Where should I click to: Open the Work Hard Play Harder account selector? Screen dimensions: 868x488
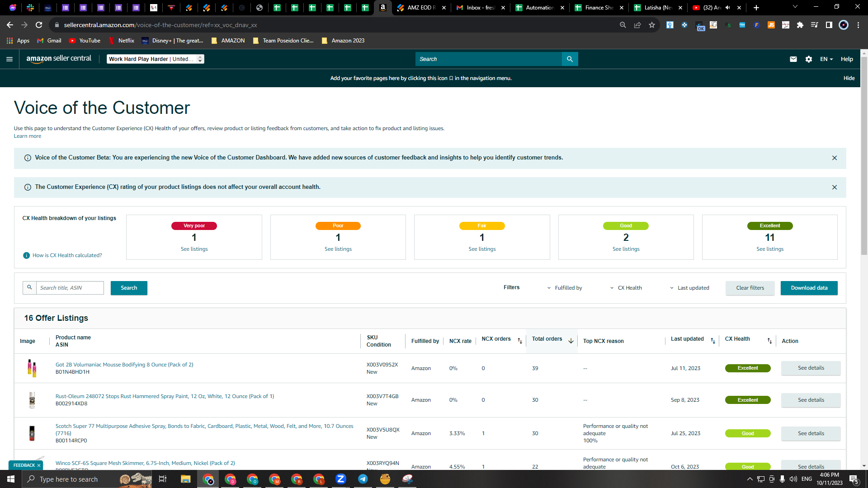click(156, 59)
